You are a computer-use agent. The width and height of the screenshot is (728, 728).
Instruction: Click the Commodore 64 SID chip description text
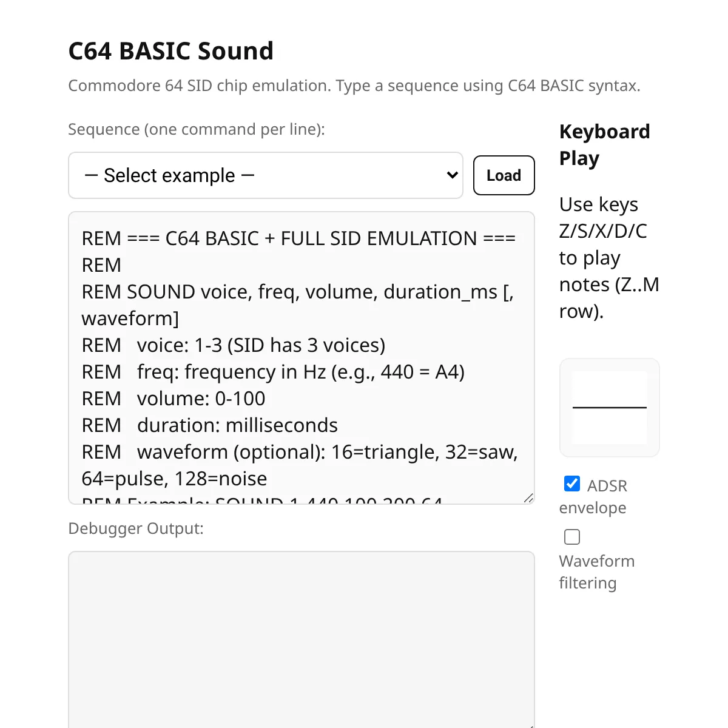click(x=354, y=86)
